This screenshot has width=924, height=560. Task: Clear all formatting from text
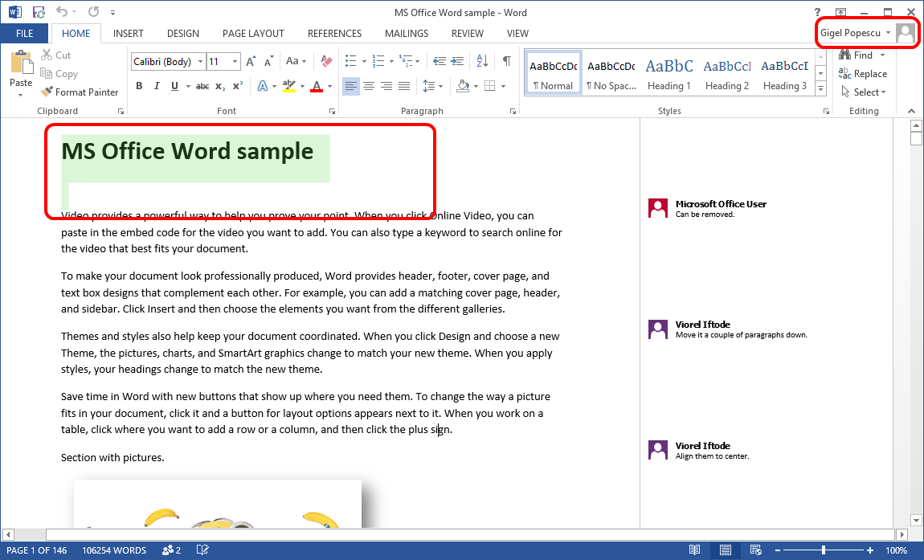pos(326,61)
